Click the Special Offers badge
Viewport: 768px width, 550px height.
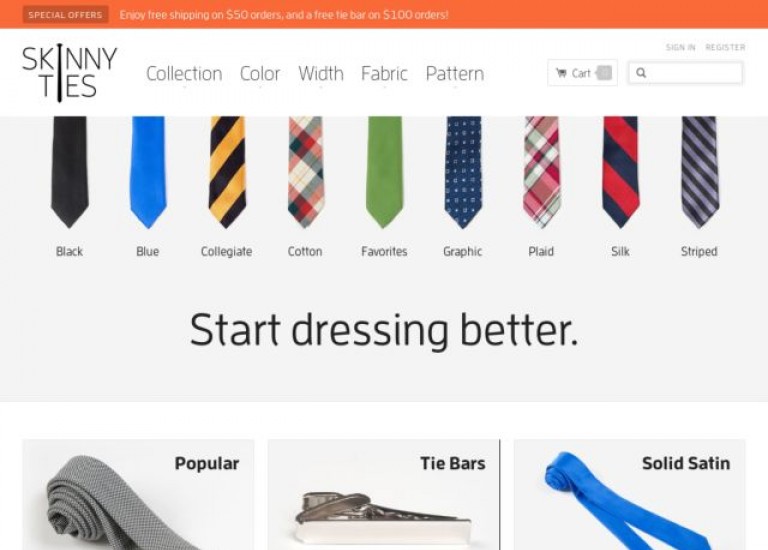tap(65, 15)
